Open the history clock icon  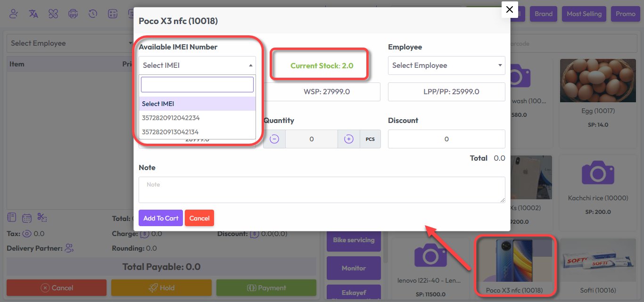(x=93, y=14)
